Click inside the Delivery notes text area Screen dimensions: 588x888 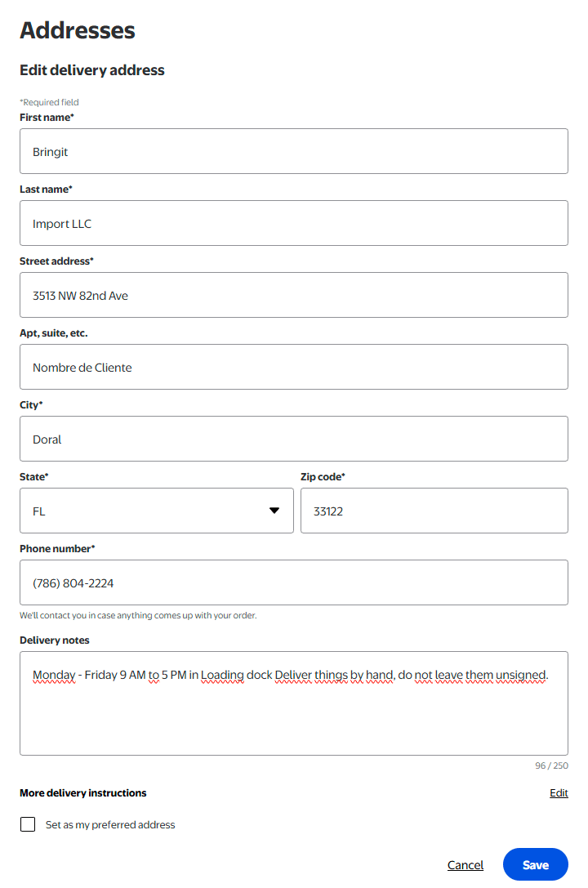[x=294, y=703]
